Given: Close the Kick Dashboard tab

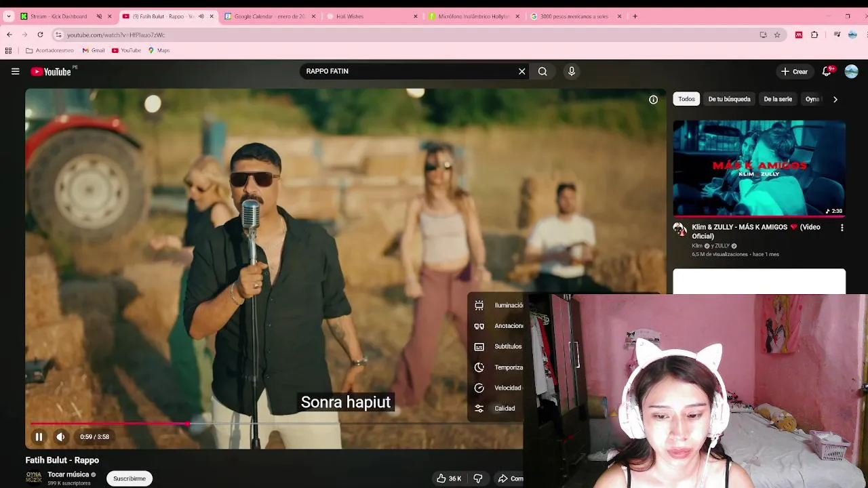Looking at the screenshot, I should click(109, 16).
